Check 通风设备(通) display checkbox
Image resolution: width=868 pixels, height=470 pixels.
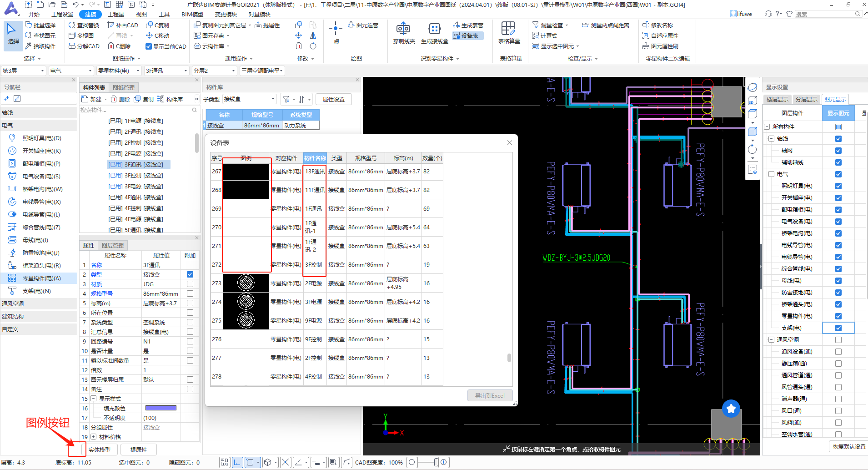click(838, 352)
